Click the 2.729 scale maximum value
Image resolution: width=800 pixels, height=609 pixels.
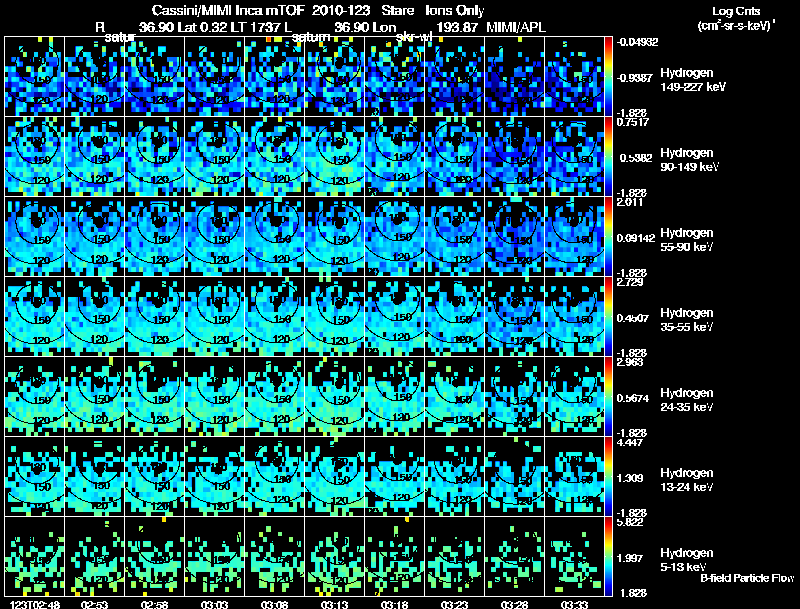(630, 283)
